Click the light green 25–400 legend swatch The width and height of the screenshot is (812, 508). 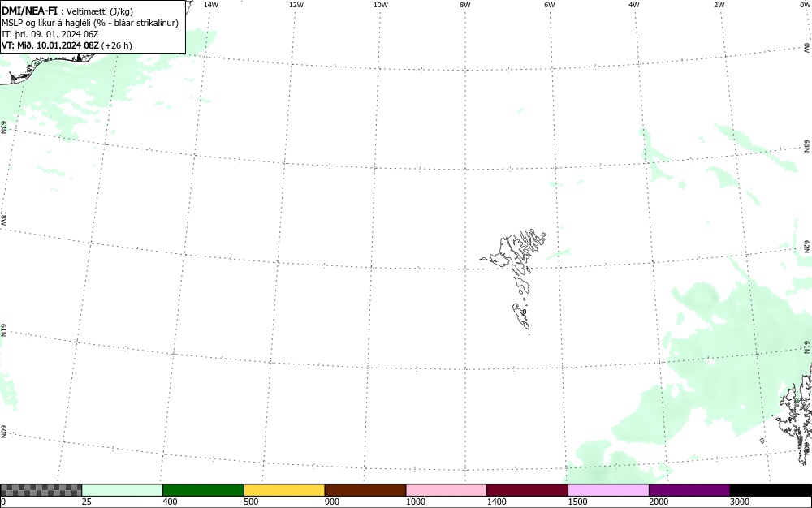coord(123,490)
